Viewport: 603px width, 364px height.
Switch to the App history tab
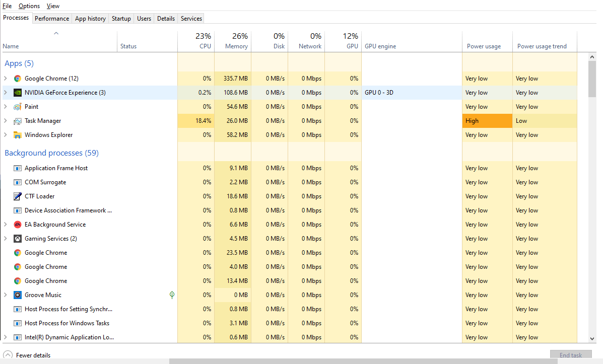[x=90, y=19]
